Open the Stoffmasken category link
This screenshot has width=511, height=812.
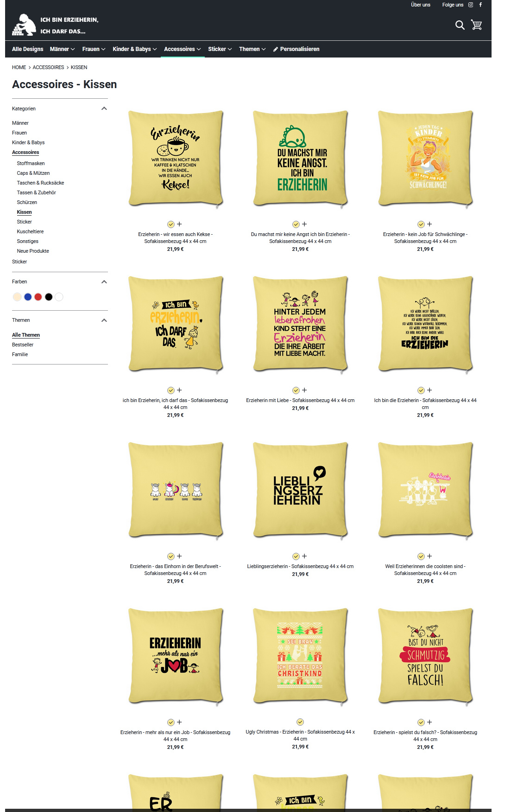(31, 163)
